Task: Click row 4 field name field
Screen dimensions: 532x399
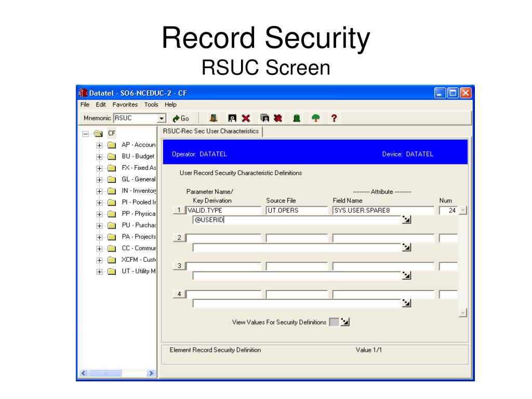Action: [383, 294]
